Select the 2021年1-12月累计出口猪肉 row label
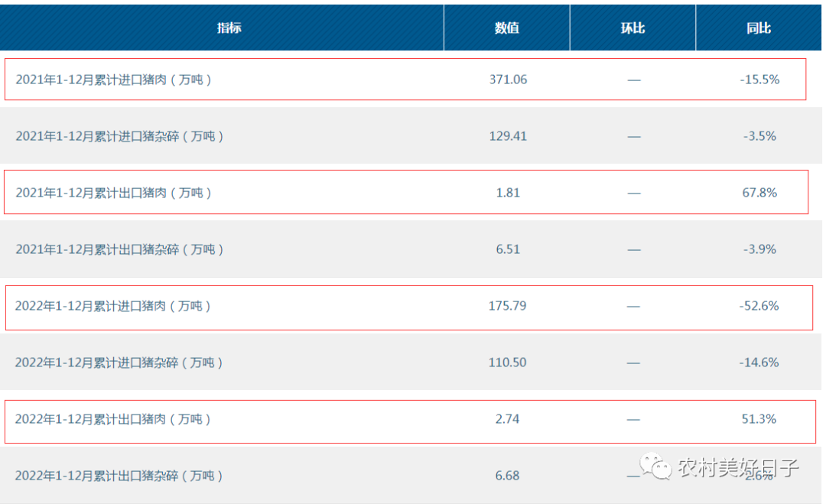This screenshot has height=504, width=826. click(x=113, y=193)
